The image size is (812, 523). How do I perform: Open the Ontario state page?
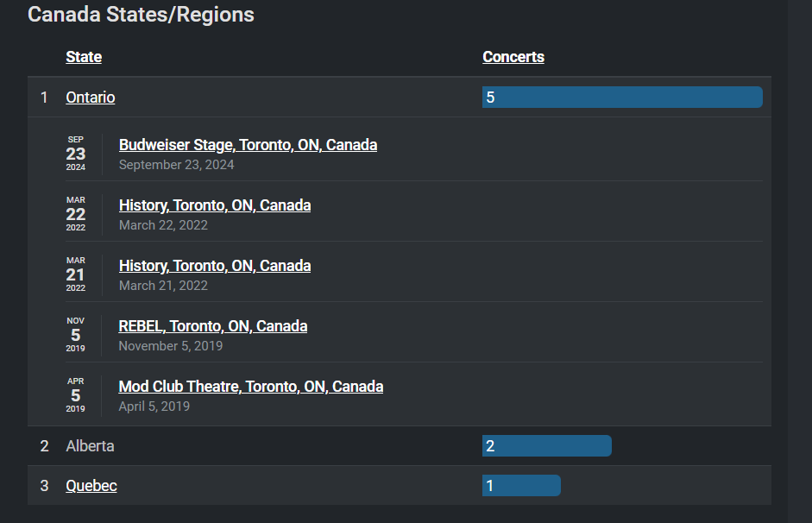tap(90, 97)
